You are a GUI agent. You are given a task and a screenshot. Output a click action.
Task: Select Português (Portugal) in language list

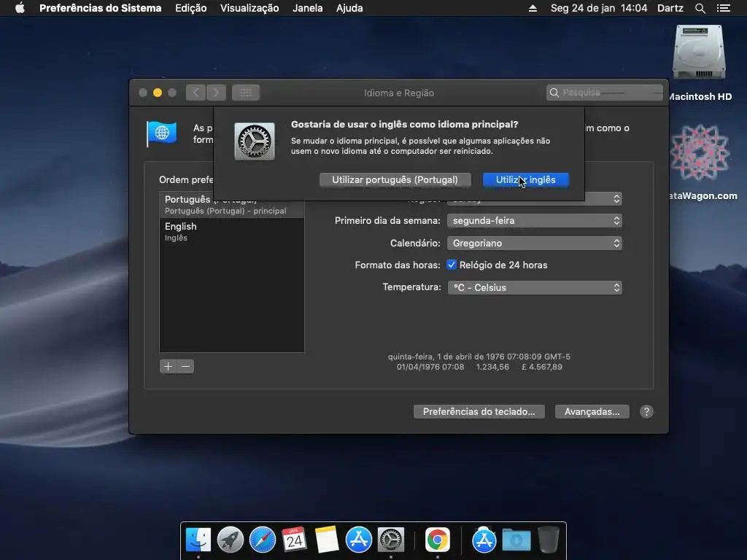[231, 205]
